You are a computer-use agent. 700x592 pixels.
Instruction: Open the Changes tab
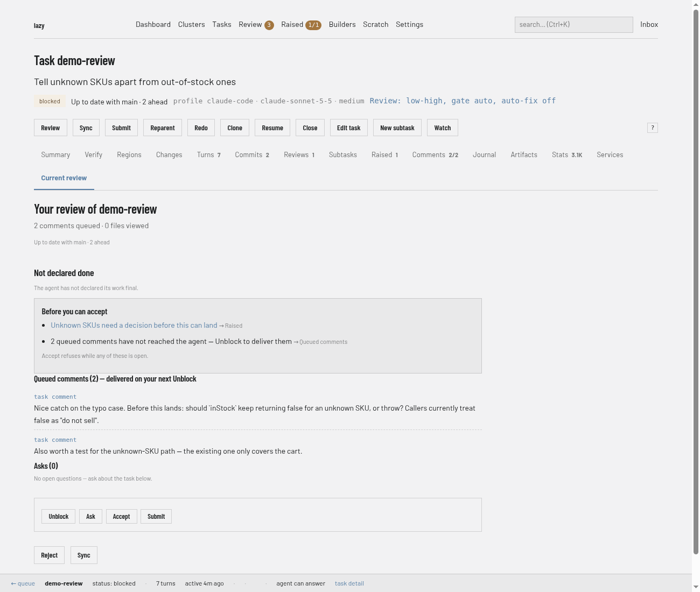pos(169,155)
